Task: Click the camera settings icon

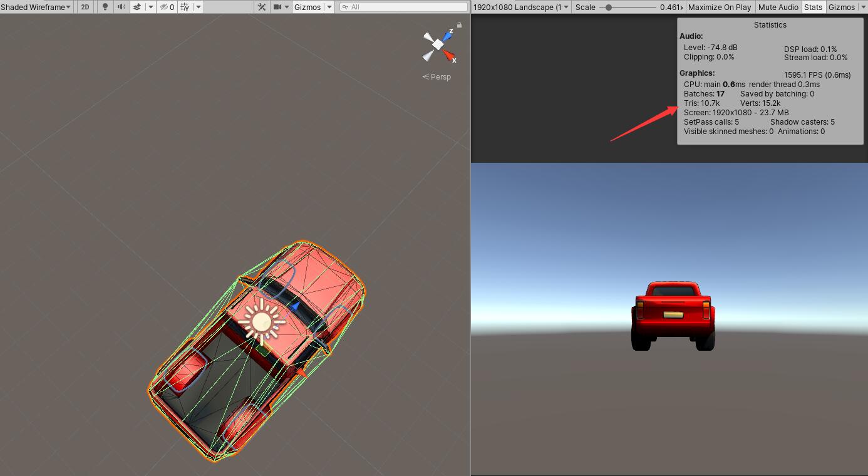Action: click(276, 7)
